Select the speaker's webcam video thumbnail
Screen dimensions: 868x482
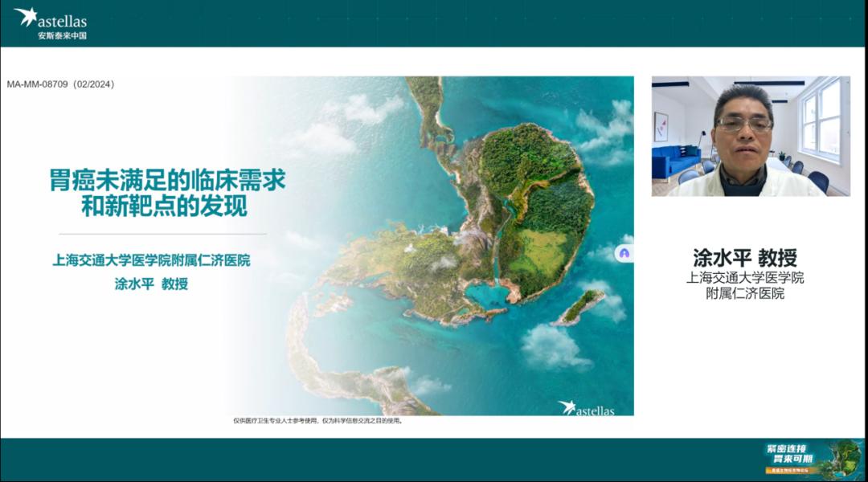[x=750, y=136]
